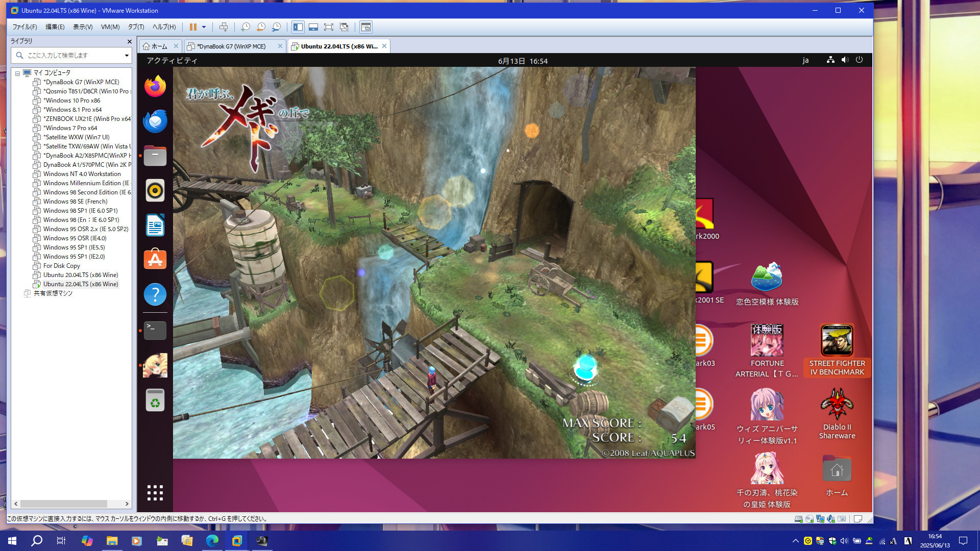Open Firefox from the Ubuntu dock
The image size is (980, 551).
(155, 87)
